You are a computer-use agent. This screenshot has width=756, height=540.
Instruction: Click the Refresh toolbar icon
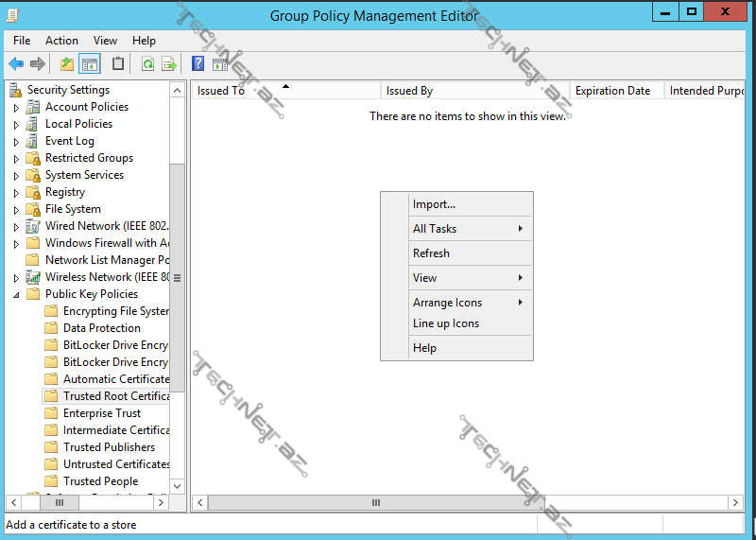(147, 64)
